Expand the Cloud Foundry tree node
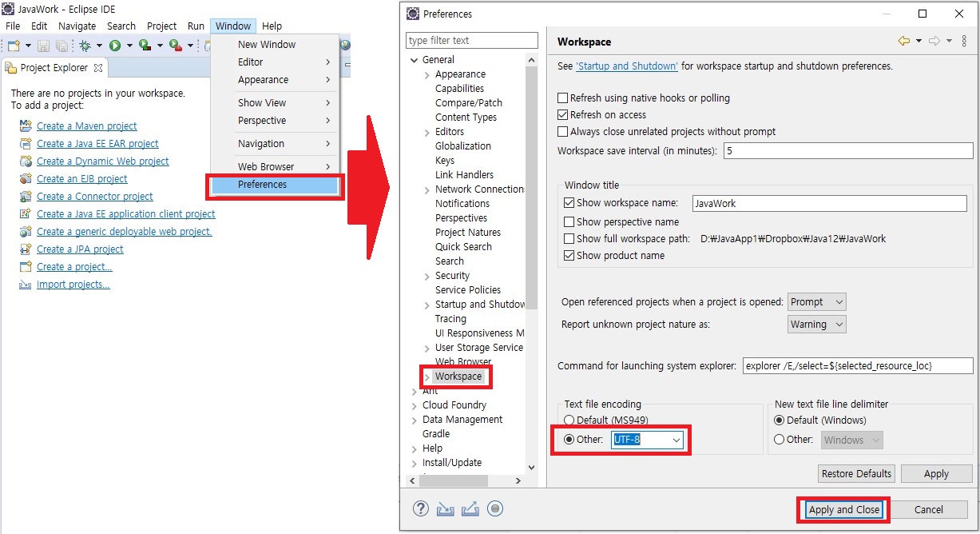Screen dimensions: 980x534 (x=414, y=405)
